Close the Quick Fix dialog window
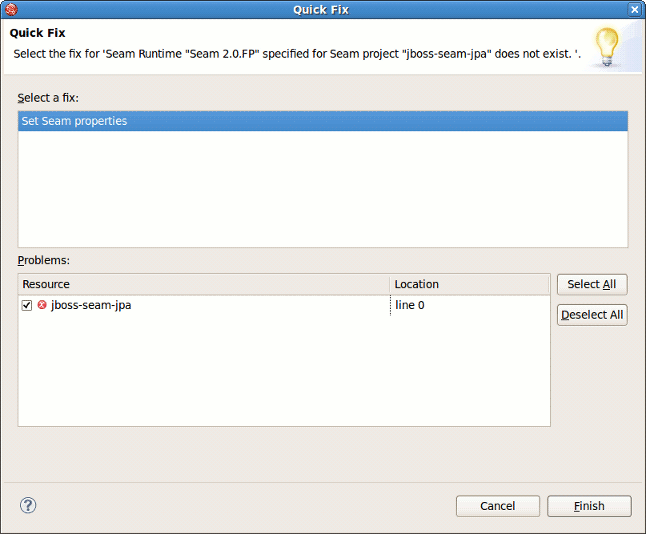This screenshot has height=534, width=646. [x=634, y=9]
